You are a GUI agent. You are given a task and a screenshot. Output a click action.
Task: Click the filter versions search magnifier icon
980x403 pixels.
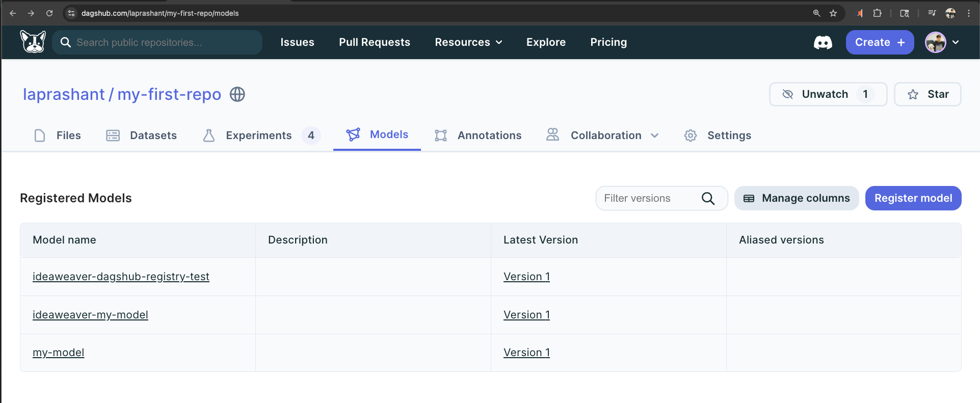(708, 198)
